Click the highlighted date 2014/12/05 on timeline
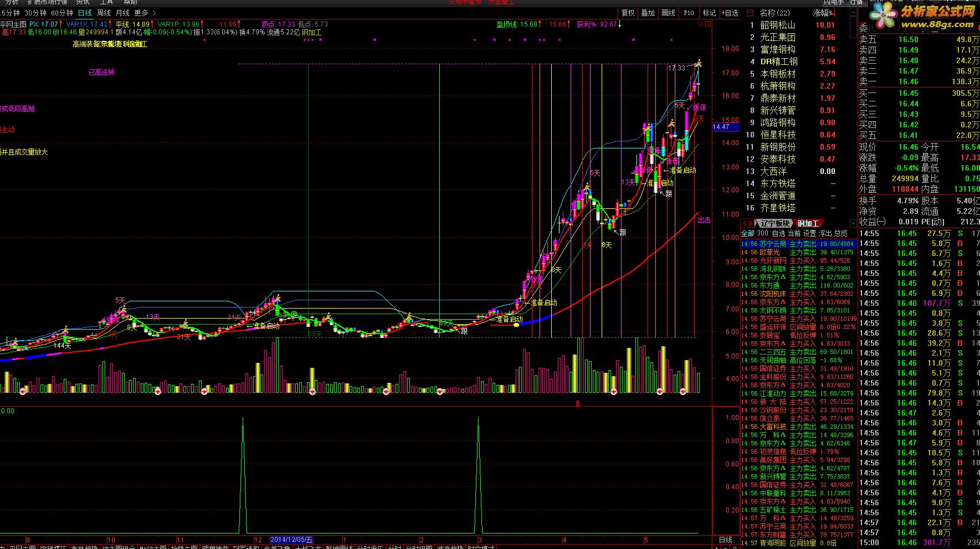980x549 pixels. [x=291, y=540]
